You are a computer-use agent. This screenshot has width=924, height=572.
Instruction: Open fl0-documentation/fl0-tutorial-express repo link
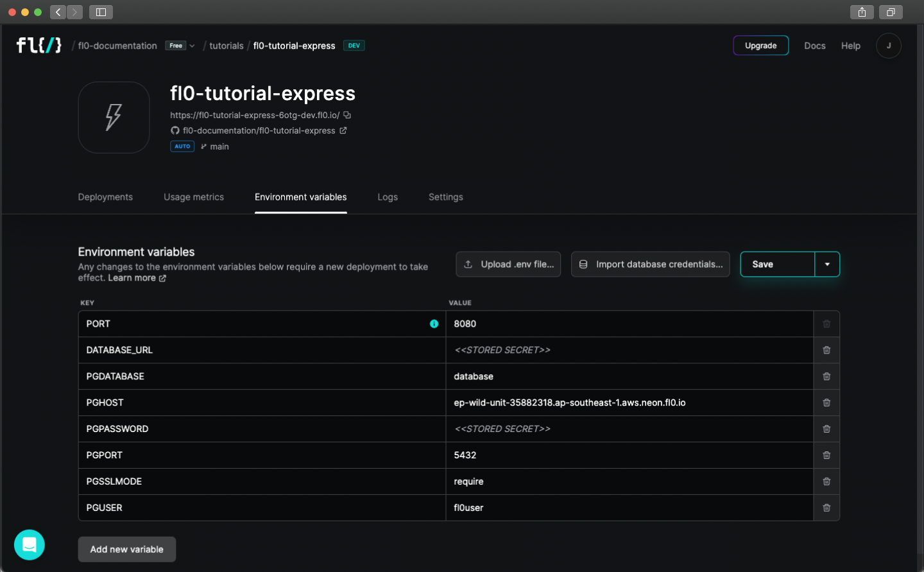click(x=259, y=130)
